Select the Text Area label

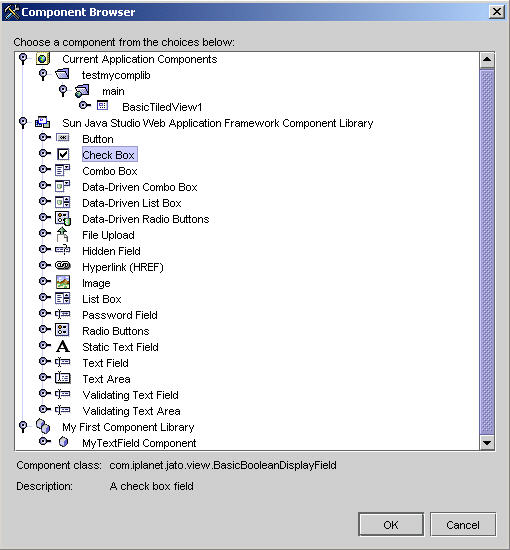coord(106,379)
